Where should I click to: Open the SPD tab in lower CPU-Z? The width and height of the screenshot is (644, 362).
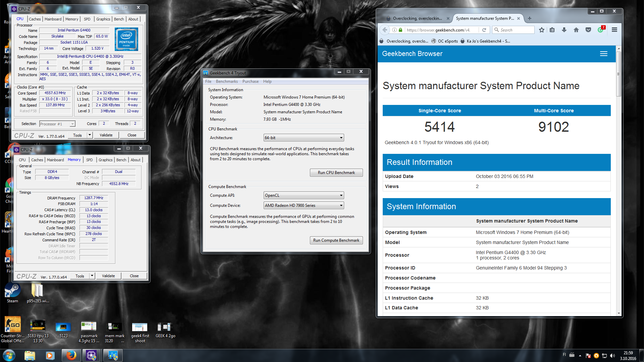pos(89,160)
